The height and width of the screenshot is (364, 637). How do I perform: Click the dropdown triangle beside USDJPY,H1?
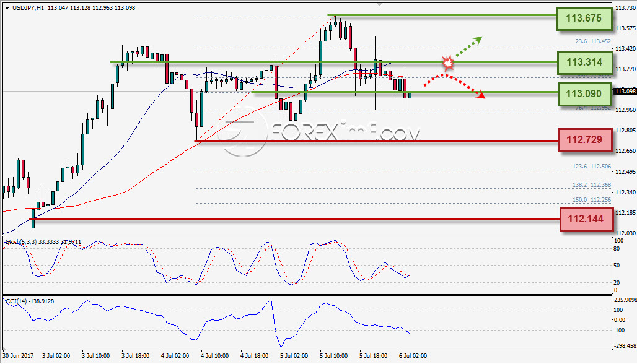(x=7, y=7)
